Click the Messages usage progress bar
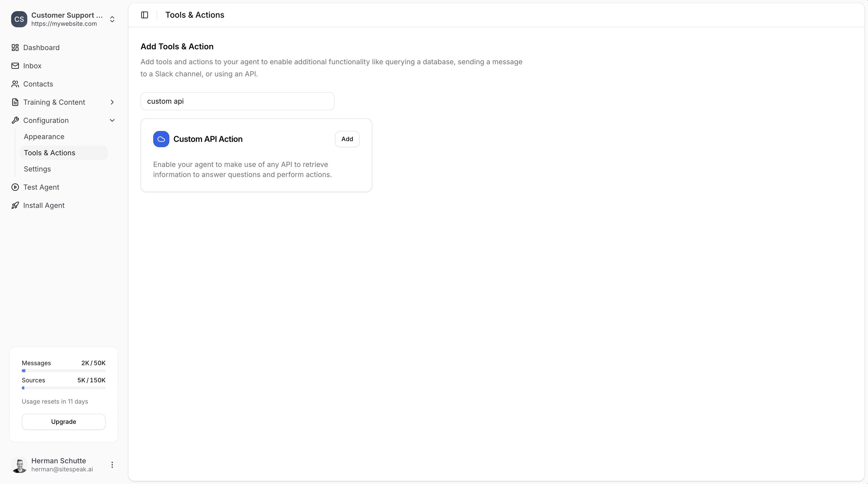This screenshot has height=484, width=868. click(x=63, y=370)
